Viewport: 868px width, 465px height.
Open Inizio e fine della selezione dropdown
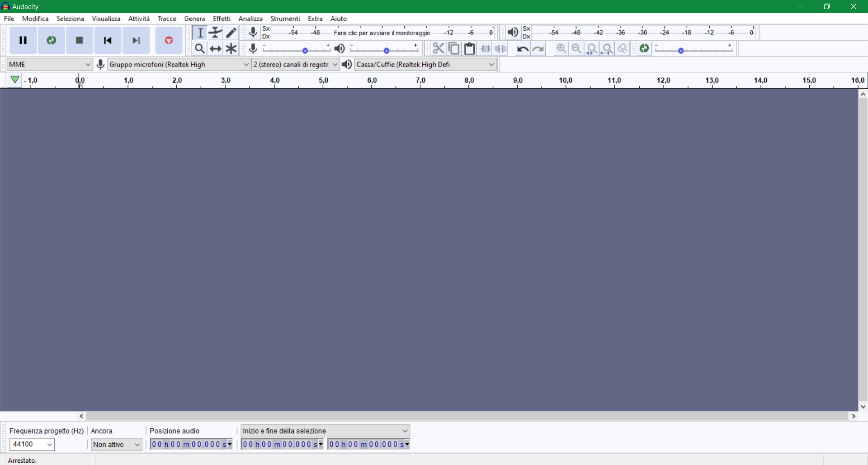(x=325, y=431)
